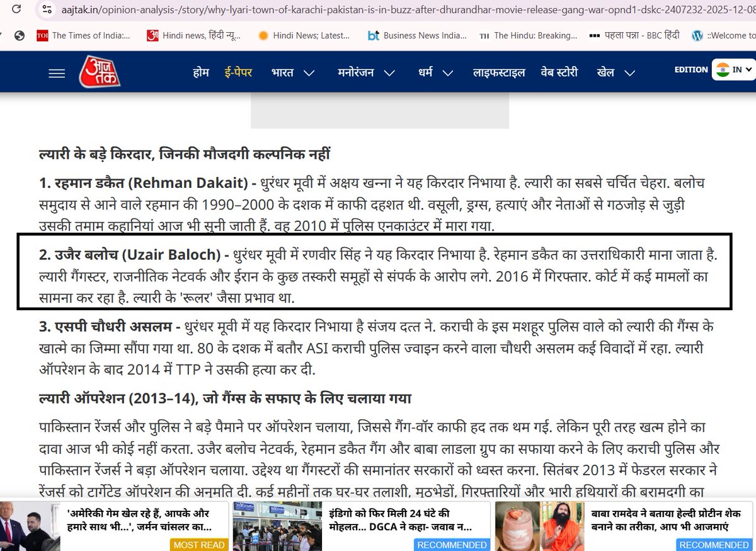Viewport: 756px width, 551px height.
Task: Click the WordPress favicon in the bookmarks bar
Action: 697,36
